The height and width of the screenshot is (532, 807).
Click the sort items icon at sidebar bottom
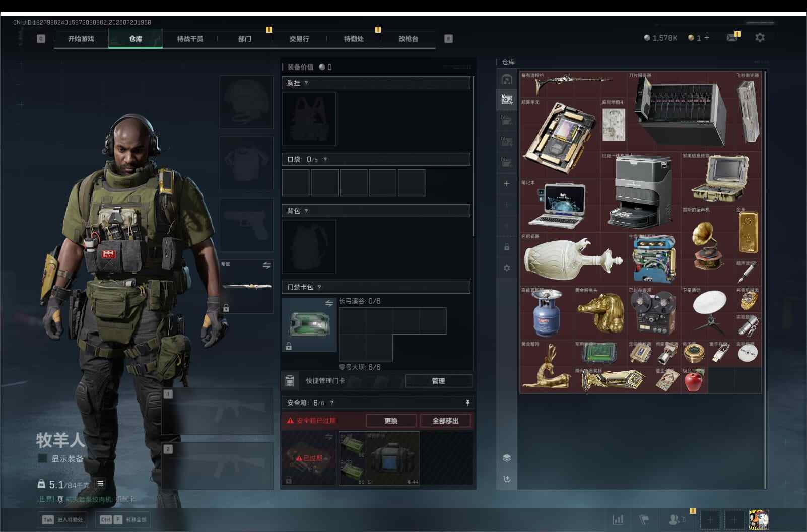click(507, 479)
